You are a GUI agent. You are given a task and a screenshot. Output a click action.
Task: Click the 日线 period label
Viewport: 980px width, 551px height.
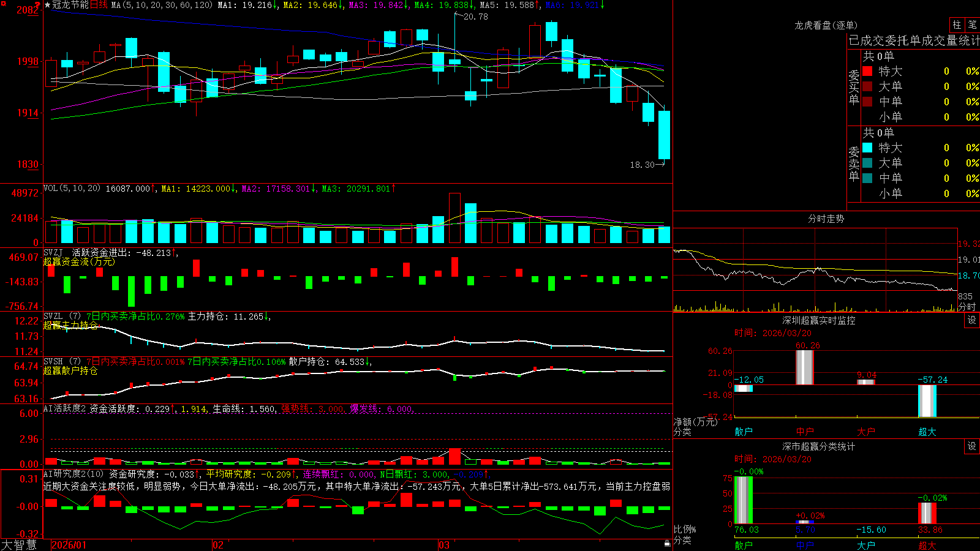99,5
